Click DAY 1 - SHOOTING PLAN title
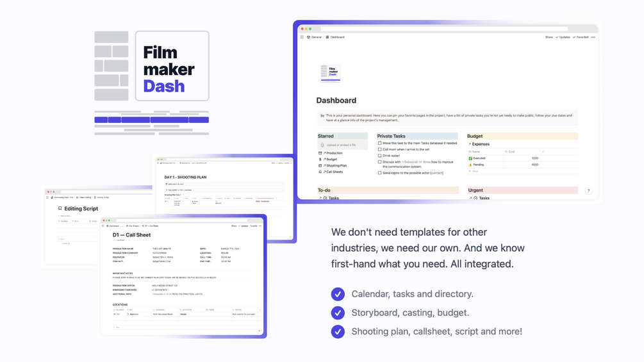Image resolution: width=644 pixels, height=362 pixels. 185,177
